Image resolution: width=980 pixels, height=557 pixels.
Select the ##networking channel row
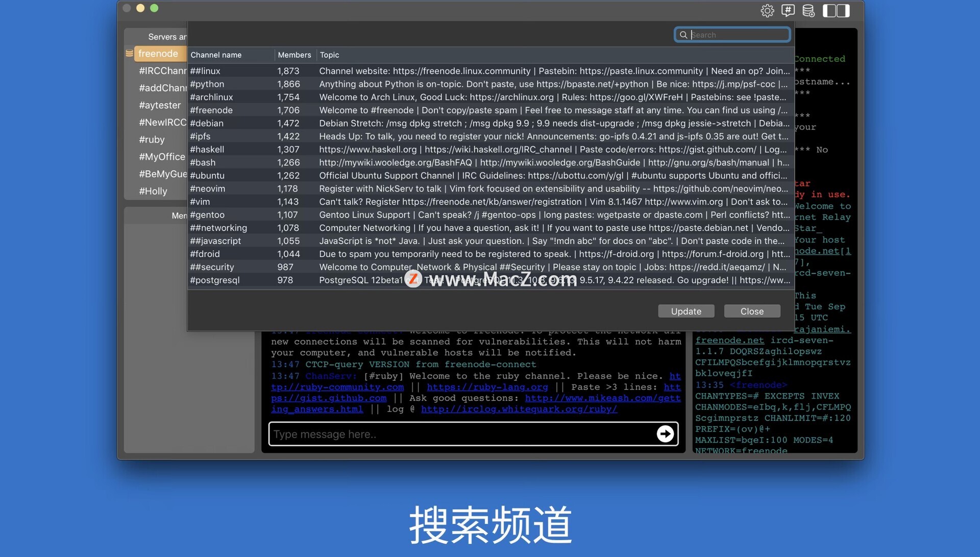(491, 228)
